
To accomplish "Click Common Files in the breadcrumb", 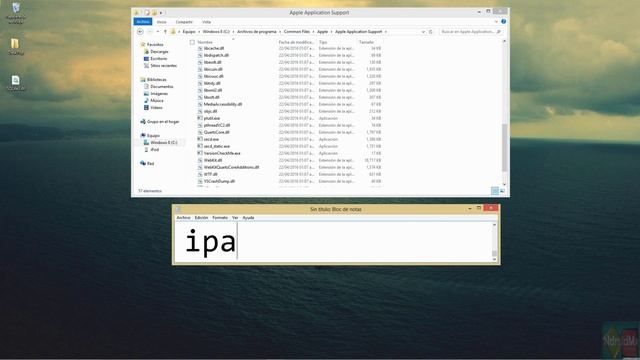I will 297,31.
